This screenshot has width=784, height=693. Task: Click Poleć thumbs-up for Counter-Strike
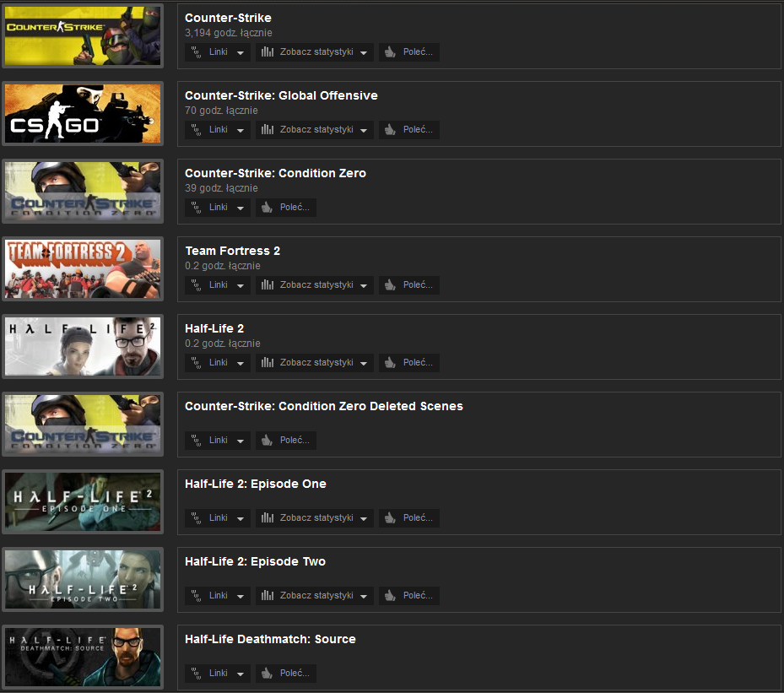click(x=409, y=52)
